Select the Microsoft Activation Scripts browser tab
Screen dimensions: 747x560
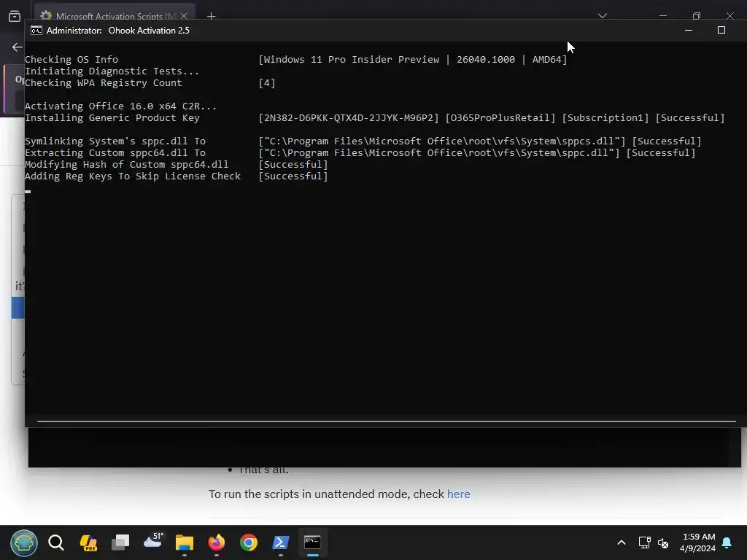115,16
